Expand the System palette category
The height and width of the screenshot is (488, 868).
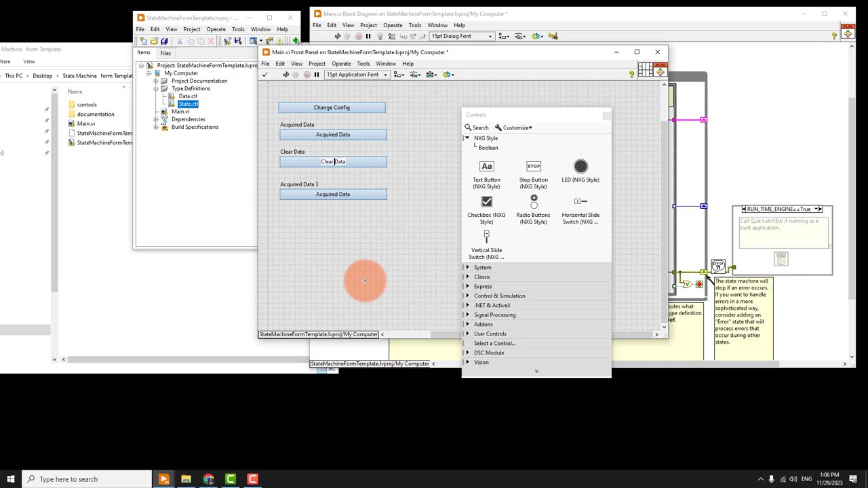pos(467,268)
